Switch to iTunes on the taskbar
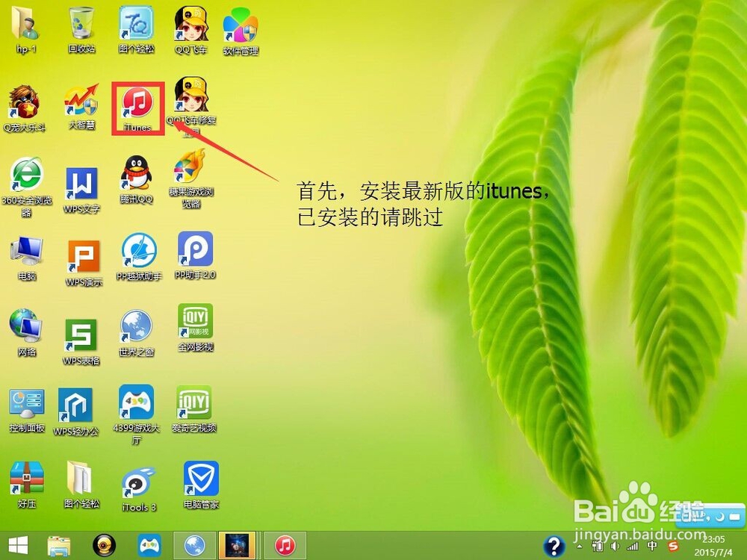The height and width of the screenshot is (560, 747). point(285,546)
